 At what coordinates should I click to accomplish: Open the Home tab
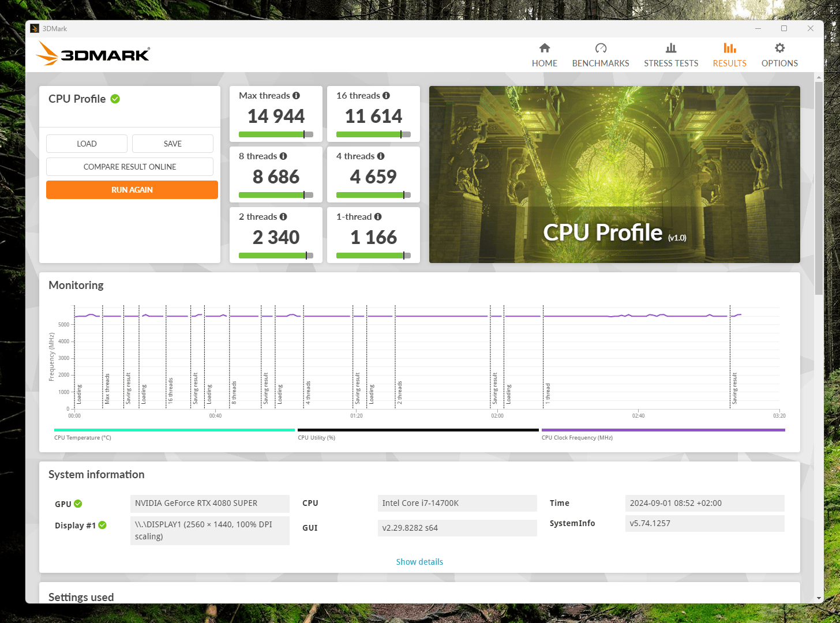pos(544,55)
